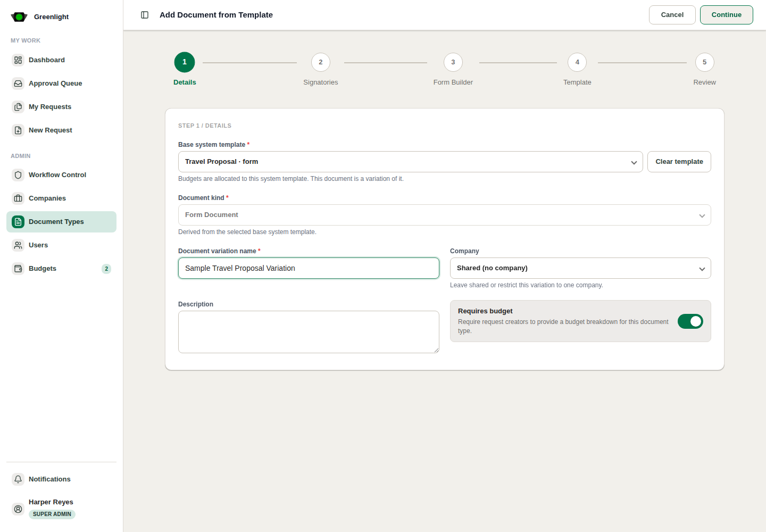
Task: Click the Workflow Control shield icon
Action: tap(18, 175)
